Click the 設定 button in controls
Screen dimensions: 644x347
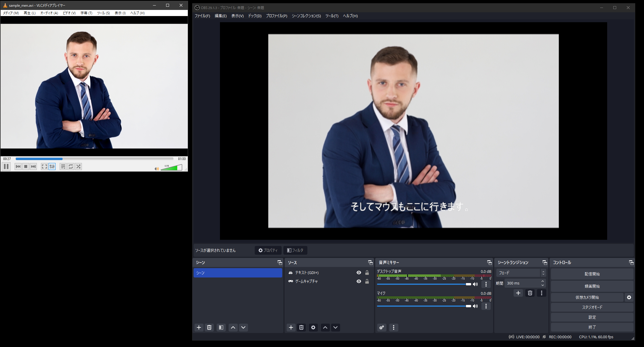coord(592,317)
